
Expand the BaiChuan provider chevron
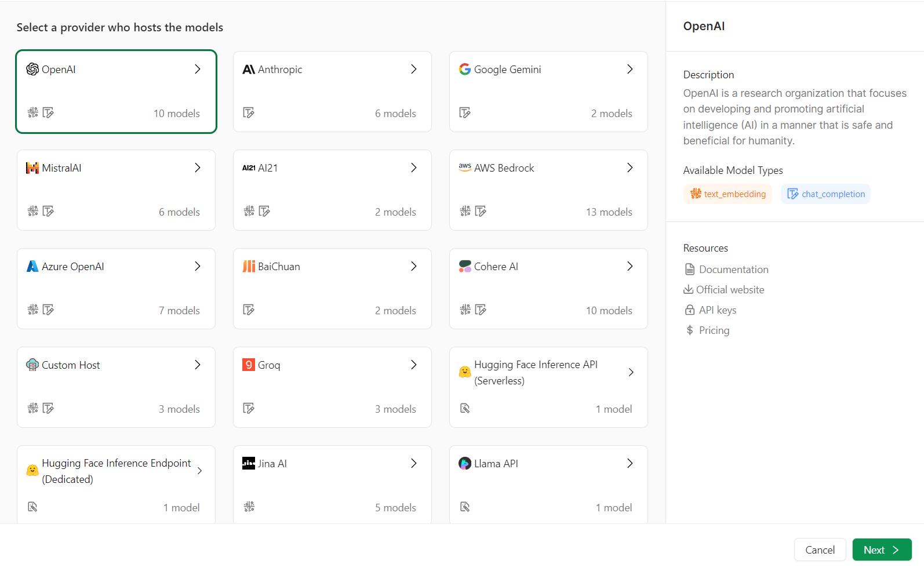tap(414, 266)
